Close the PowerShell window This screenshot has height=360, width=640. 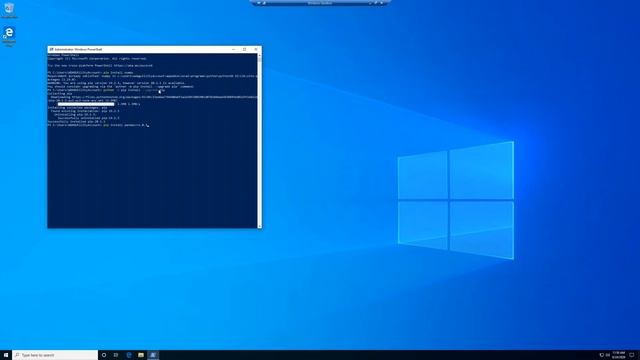pyautogui.click(x=256, y=49)
